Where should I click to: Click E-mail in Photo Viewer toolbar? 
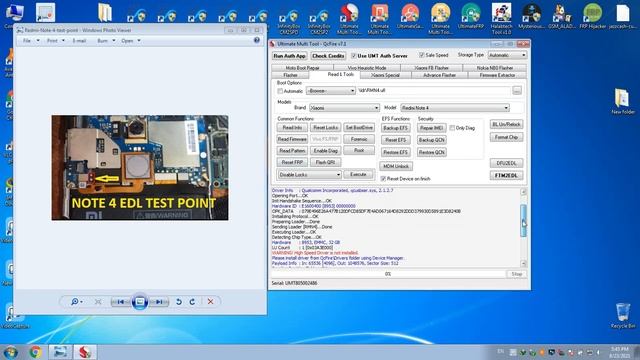[79, 41]
